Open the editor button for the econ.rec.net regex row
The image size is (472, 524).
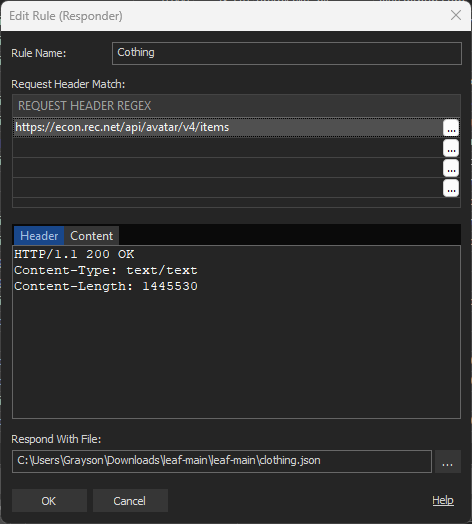[x=451, y=128]
